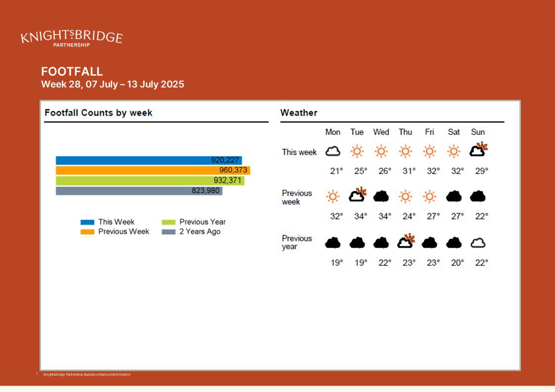Click Previous year Tuesday dark cloud icon
The height and width of the screenshot is (392, 555).
357,243
